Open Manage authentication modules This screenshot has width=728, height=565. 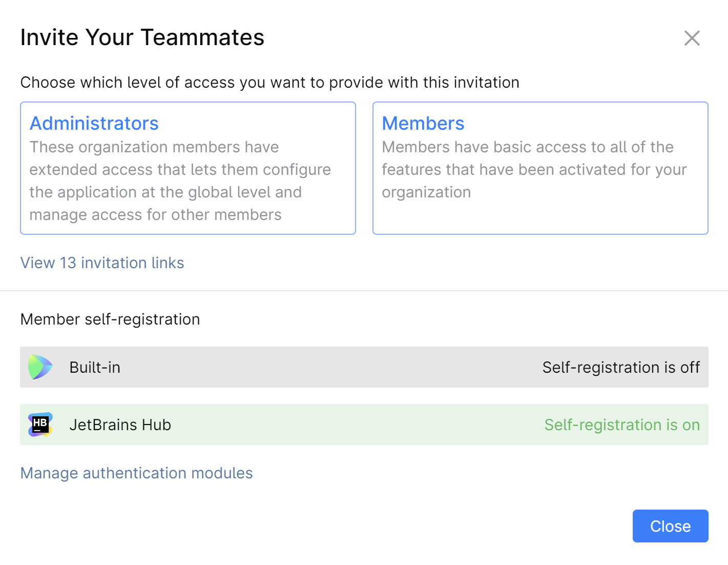(x=136, y=473)
